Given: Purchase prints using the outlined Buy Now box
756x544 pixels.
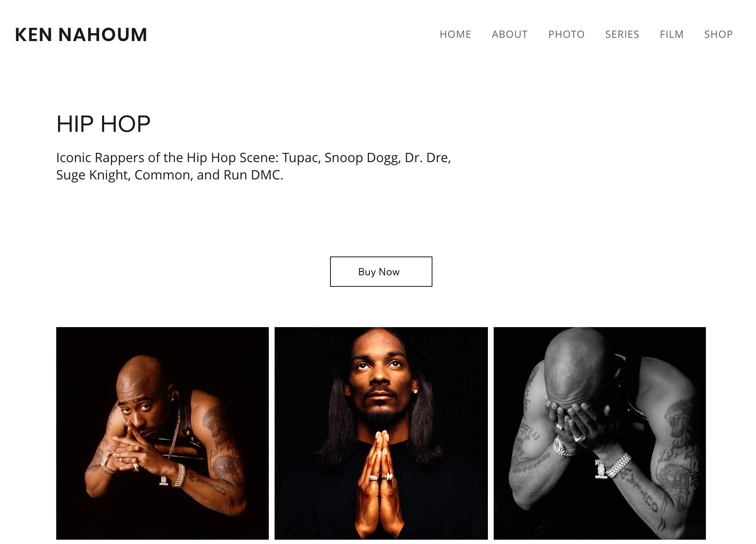Looking at the screenshot, I should (381, 272).
